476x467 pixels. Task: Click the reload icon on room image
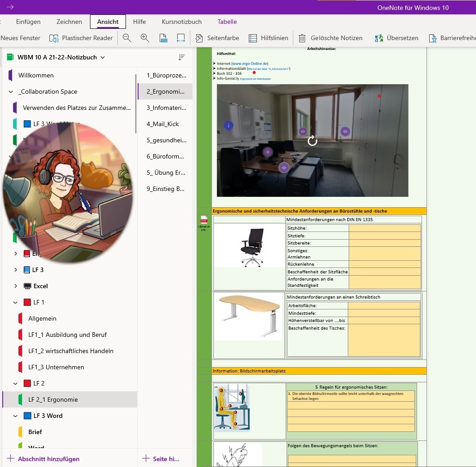tap(312, 141)
